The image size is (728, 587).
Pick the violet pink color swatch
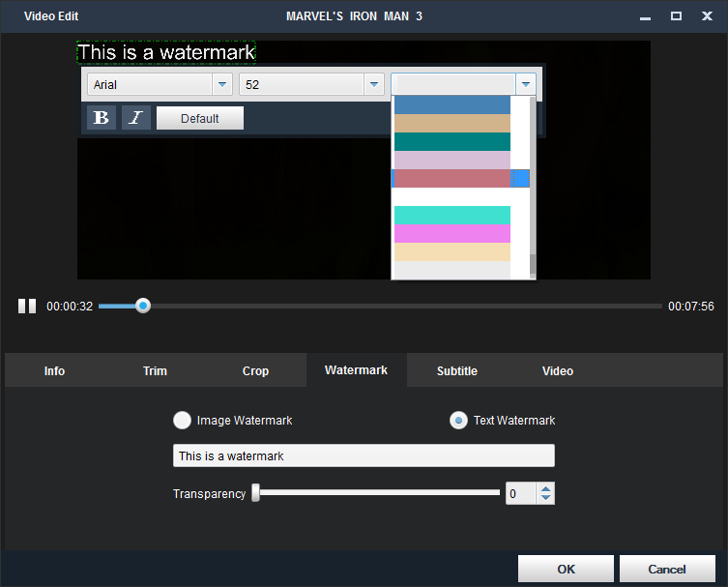[452, 234]
